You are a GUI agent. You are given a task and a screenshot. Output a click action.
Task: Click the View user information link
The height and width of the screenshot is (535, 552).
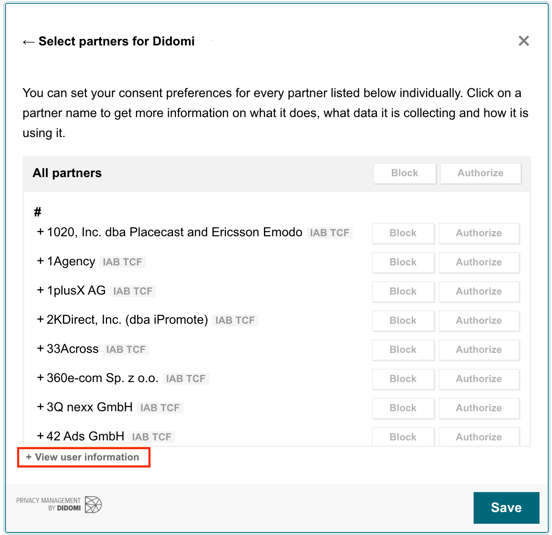[83, 457]
